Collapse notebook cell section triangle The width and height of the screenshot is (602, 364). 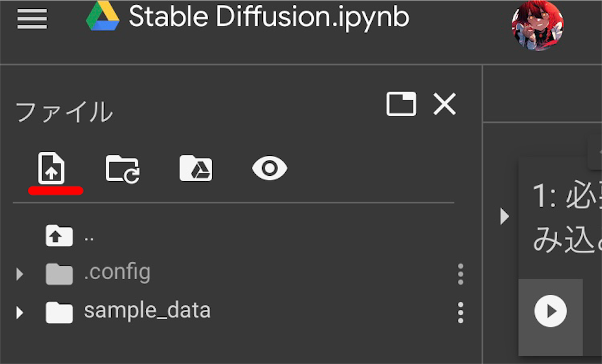click(504, 216)
